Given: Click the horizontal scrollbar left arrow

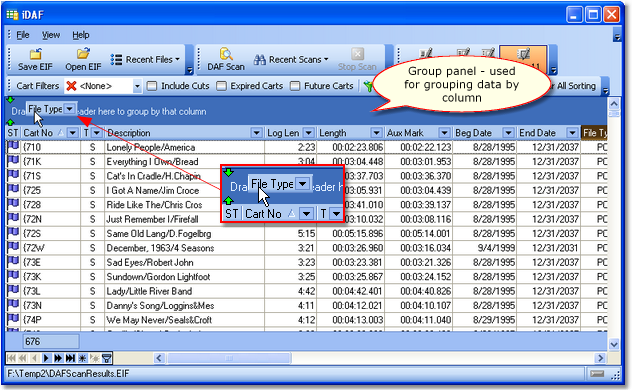Looking at the screenshot, I should tap(160, 358).
